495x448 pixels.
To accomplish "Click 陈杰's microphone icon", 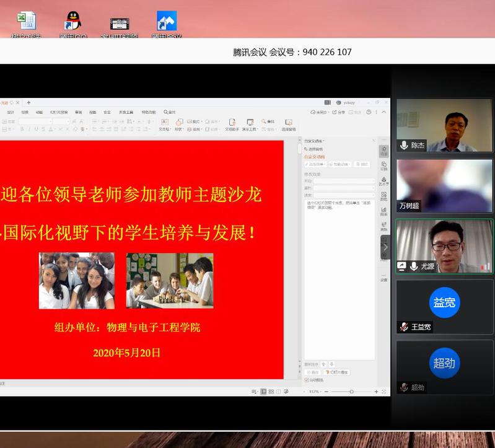I will point(404,145).
